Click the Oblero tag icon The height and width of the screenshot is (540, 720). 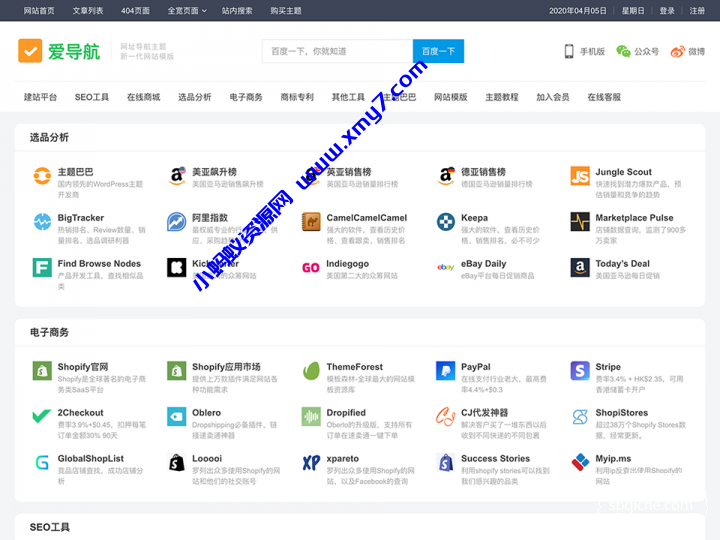[x=177, y=416]
